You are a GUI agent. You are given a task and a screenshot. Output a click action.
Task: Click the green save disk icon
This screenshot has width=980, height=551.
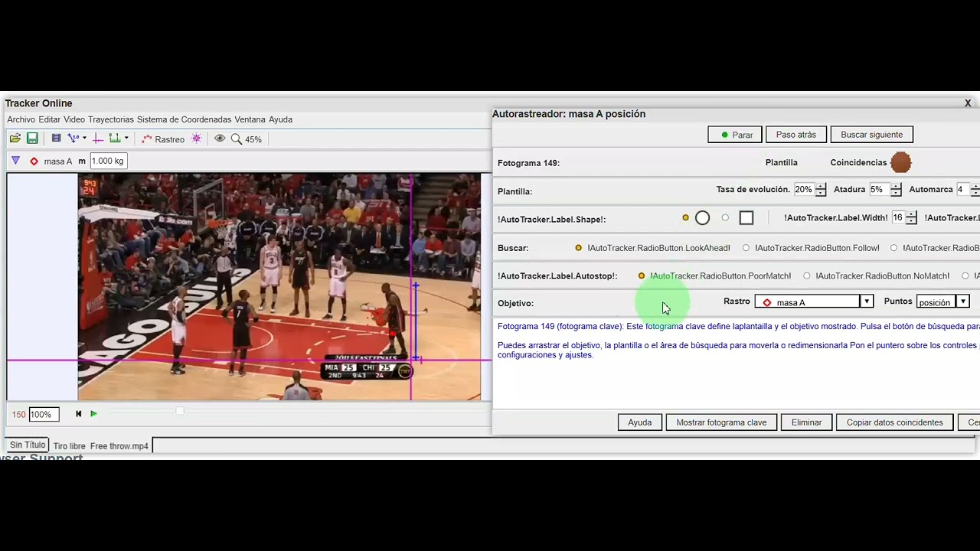(x=32, y=139)
